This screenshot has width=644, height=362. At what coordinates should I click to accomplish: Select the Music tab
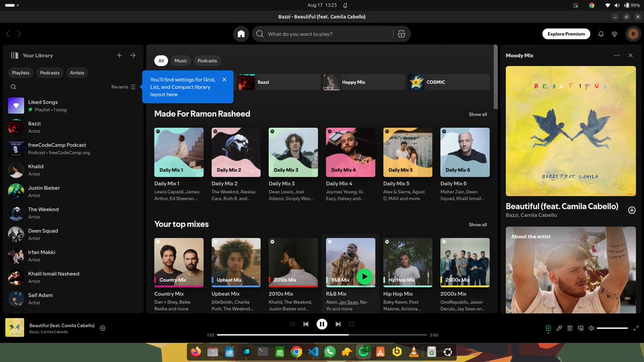(x=181, y=61)
